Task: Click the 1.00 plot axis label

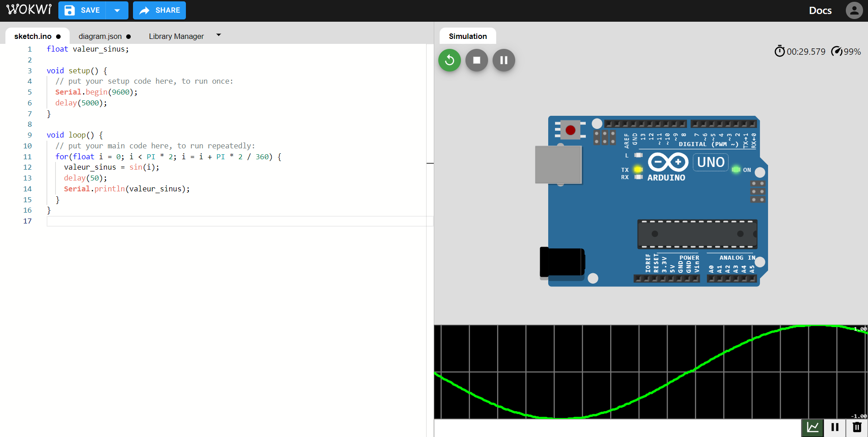Action: coord(860,329)
